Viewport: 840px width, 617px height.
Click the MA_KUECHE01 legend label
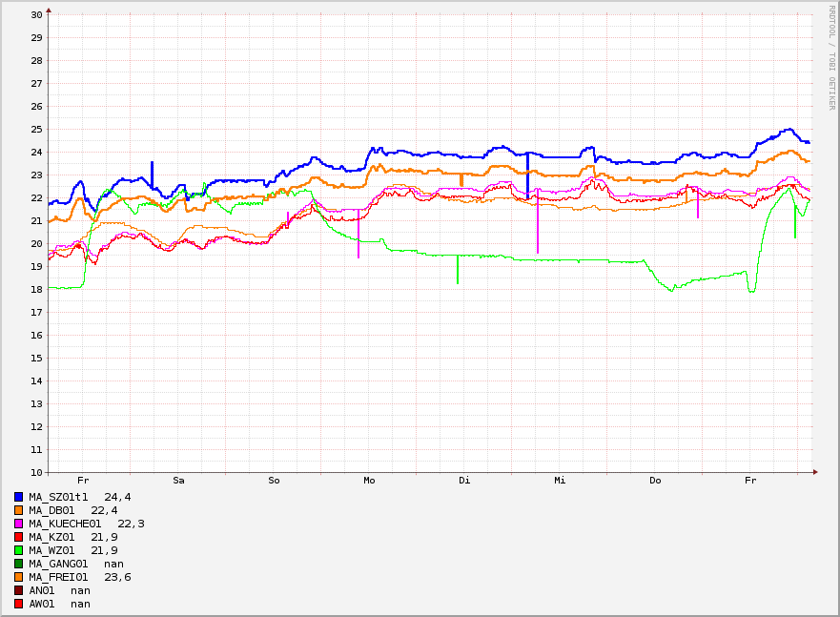[65, 524]
